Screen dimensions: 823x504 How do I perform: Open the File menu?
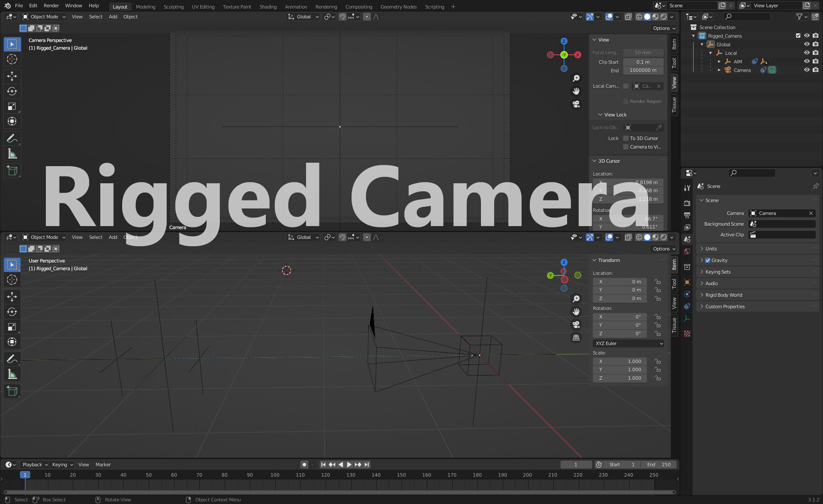[x=19, y=5]
